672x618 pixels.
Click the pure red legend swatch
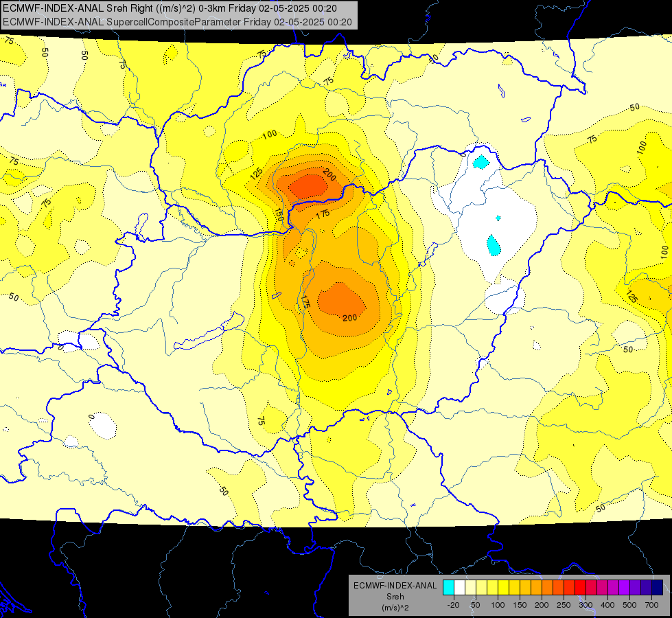(580, 587)
